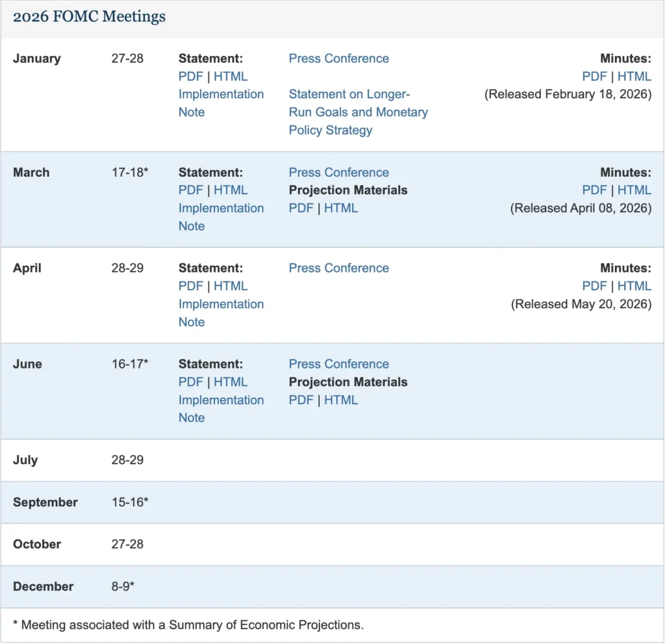This screenshot has width=665, height=644.
Task: Open Statement on Longer-Run Goals link
Action: pyautogui.click(x=358, y=112)
